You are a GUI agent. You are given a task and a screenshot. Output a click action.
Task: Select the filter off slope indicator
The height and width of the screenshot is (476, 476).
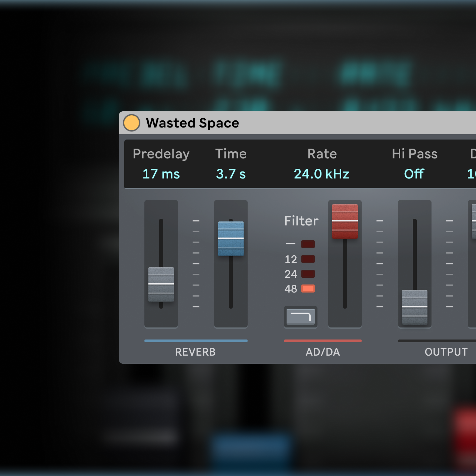(308, 244)
